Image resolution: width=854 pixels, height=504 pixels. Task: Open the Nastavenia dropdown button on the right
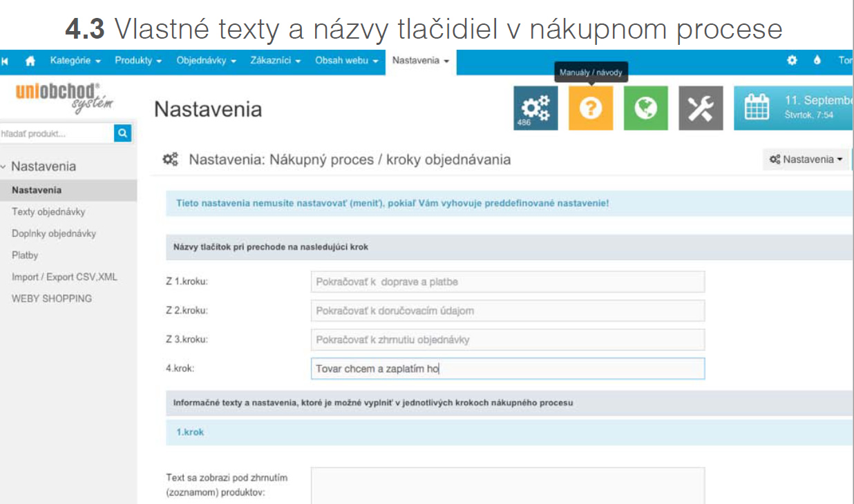click(806, 159)
